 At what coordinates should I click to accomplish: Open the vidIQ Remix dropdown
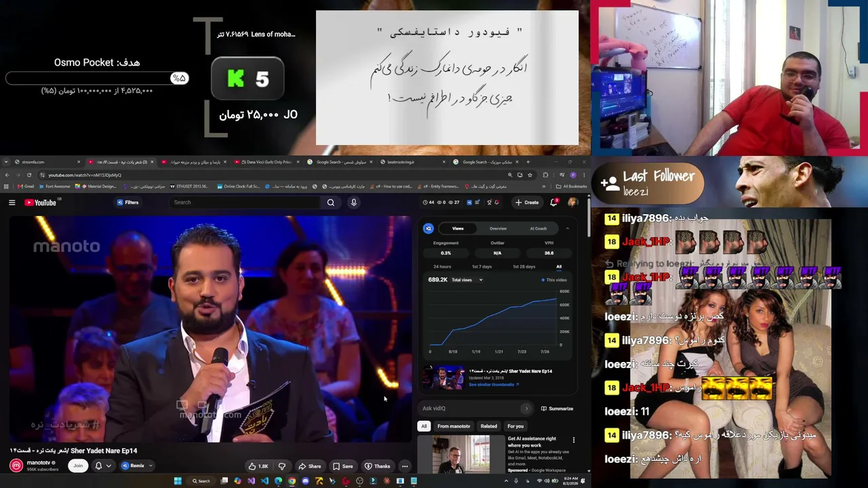click(x=136, y=466)
